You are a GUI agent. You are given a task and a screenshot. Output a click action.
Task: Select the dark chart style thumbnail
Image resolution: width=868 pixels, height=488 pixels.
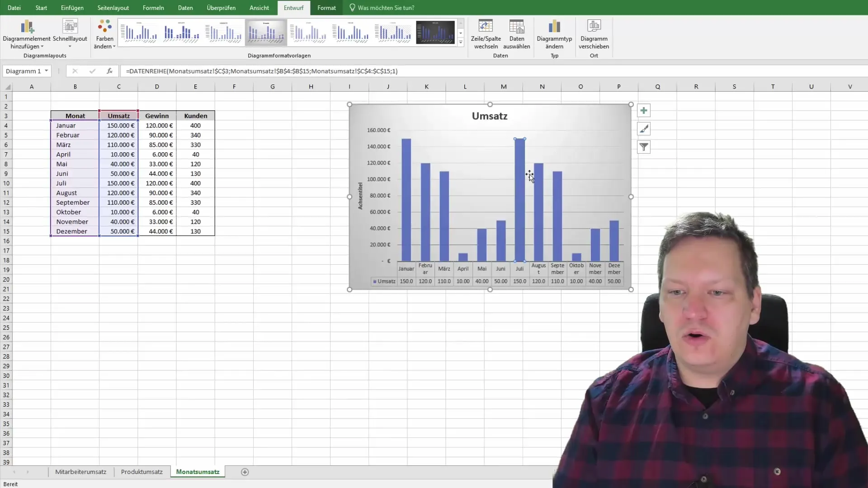coord(435,33)
